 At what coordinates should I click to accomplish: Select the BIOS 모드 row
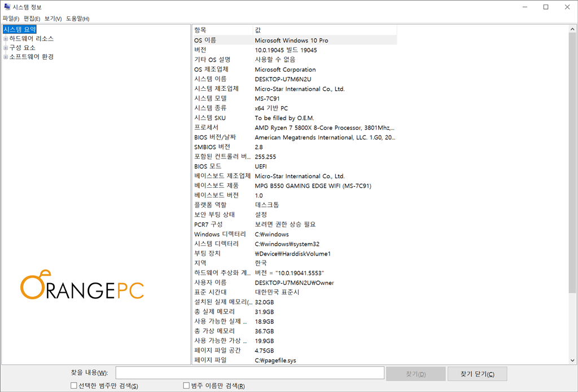point(295,166)
